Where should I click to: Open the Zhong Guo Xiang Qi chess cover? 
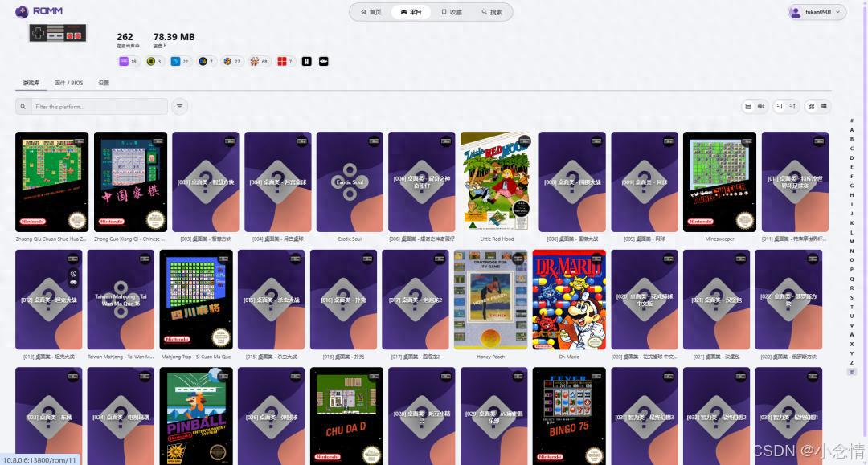point(130,182)
